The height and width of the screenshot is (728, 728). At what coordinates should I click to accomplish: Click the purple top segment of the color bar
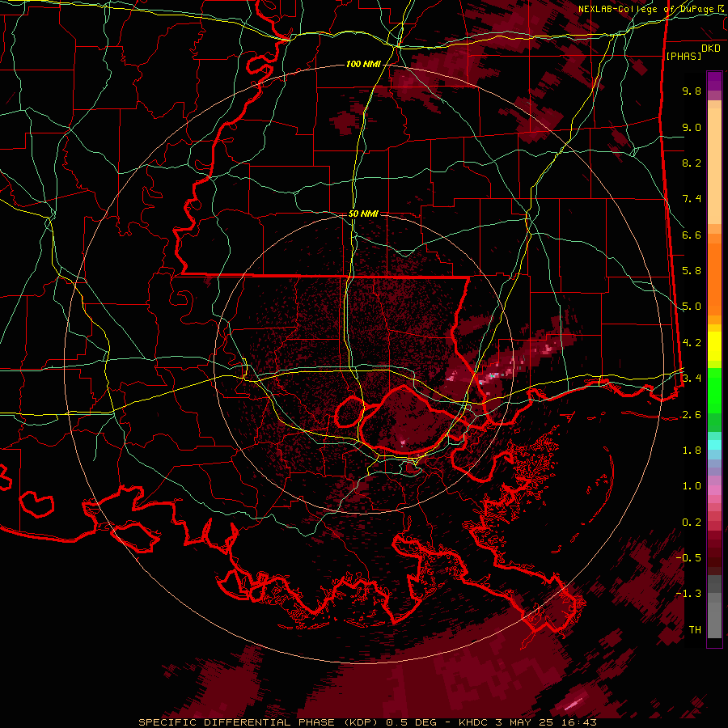point(714,81)
